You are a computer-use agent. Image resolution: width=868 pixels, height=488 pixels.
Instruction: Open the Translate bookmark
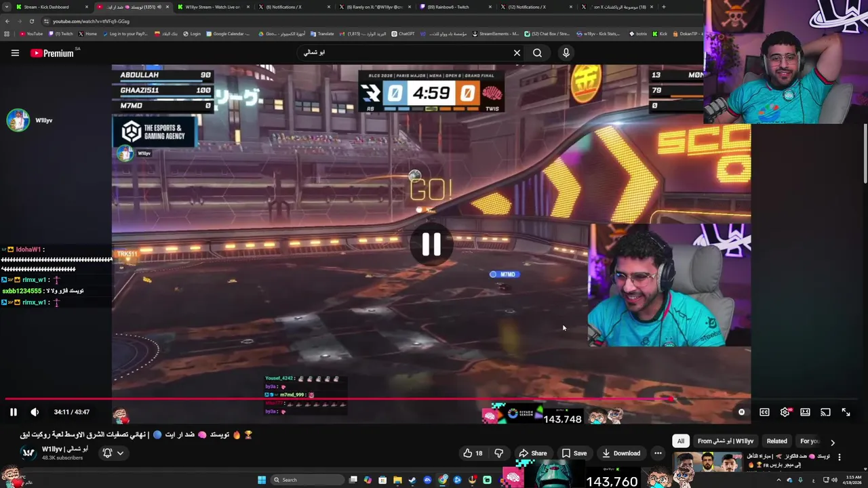(x=323, y=34)
